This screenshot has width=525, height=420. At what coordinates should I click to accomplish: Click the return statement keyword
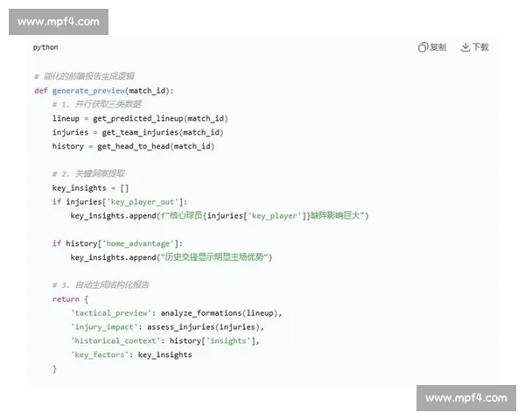[x=65, y=299]
